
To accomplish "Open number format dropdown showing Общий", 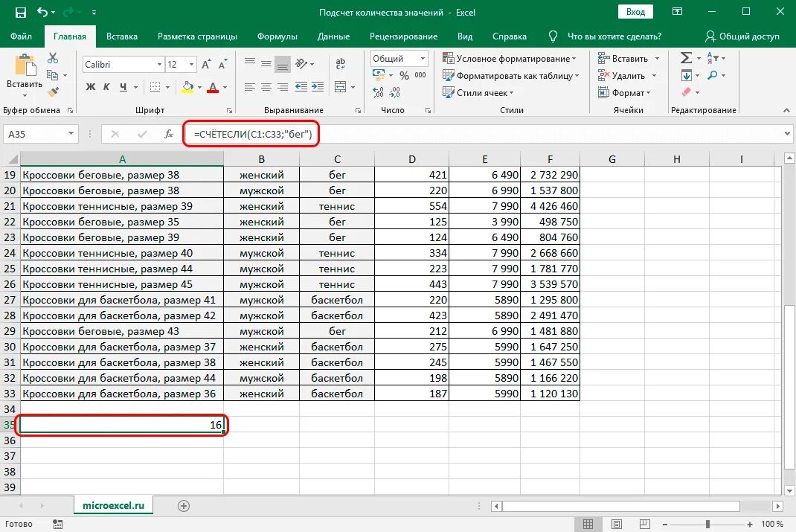I will 423,58.
